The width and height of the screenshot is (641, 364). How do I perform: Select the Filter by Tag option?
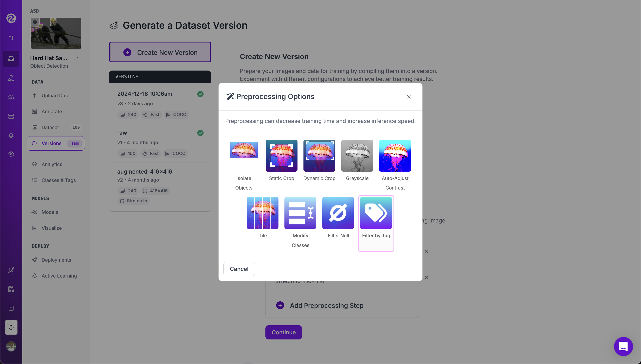[376, 213]
